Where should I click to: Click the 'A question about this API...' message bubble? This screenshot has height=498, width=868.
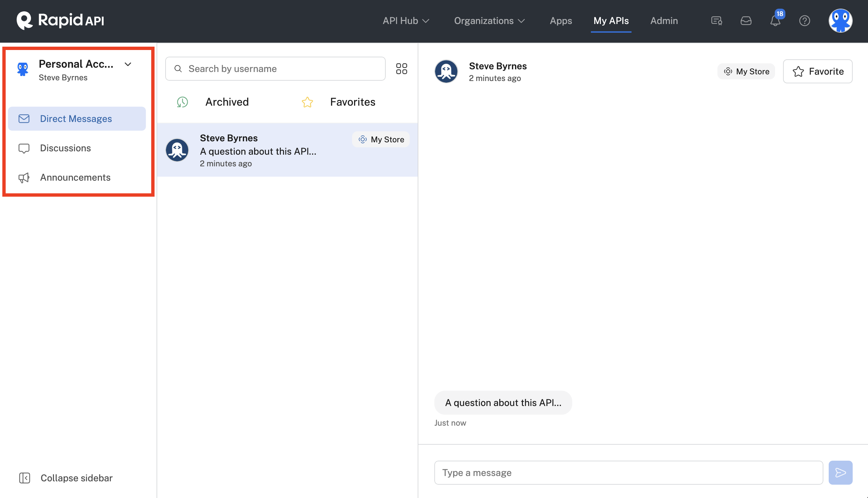click(503, 403)
